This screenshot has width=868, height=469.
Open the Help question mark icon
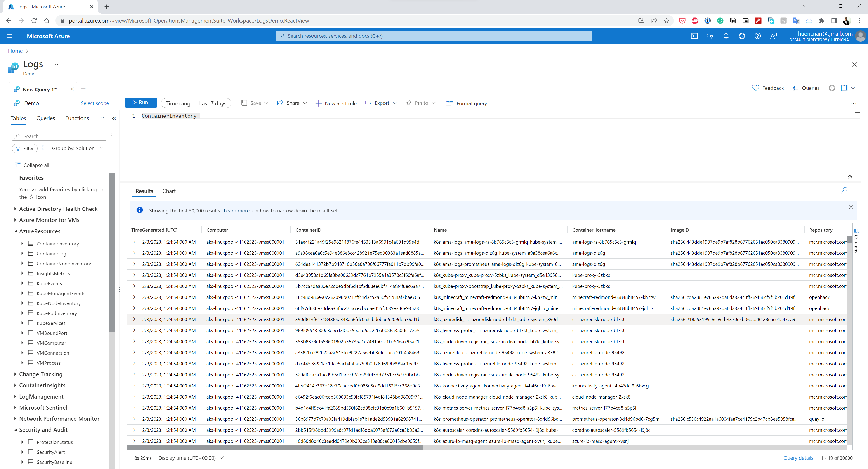758,36
